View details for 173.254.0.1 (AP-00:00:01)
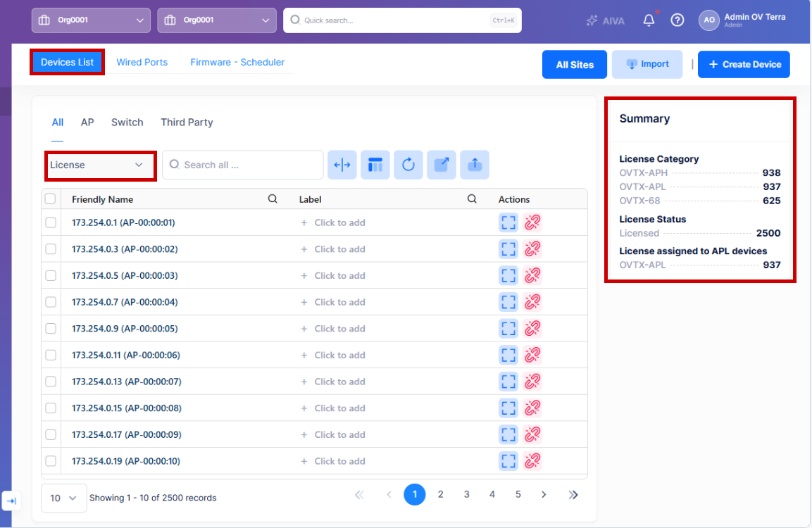This screenshot has height=528, width=812. pos(508,222)
